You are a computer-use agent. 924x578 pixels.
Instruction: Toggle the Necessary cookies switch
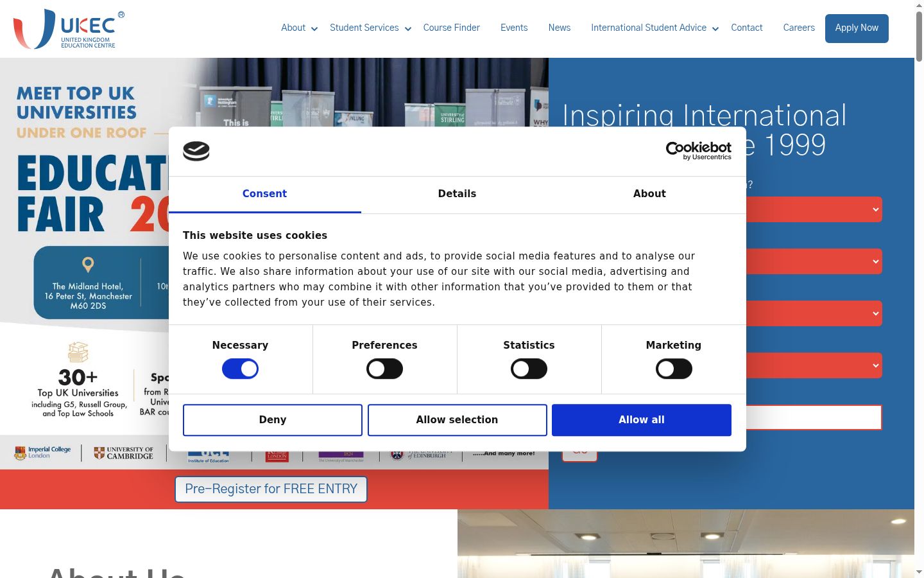click(x=240, y=369)
